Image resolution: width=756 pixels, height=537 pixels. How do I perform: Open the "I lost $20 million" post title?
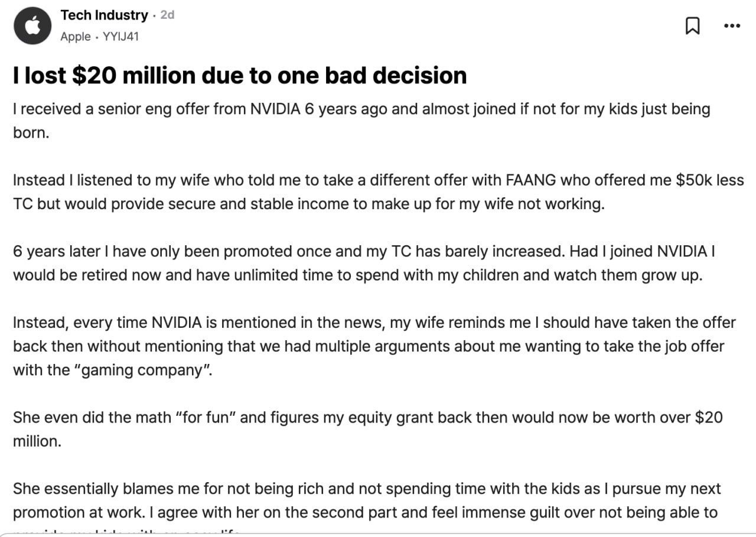click(x=240, y=76)
